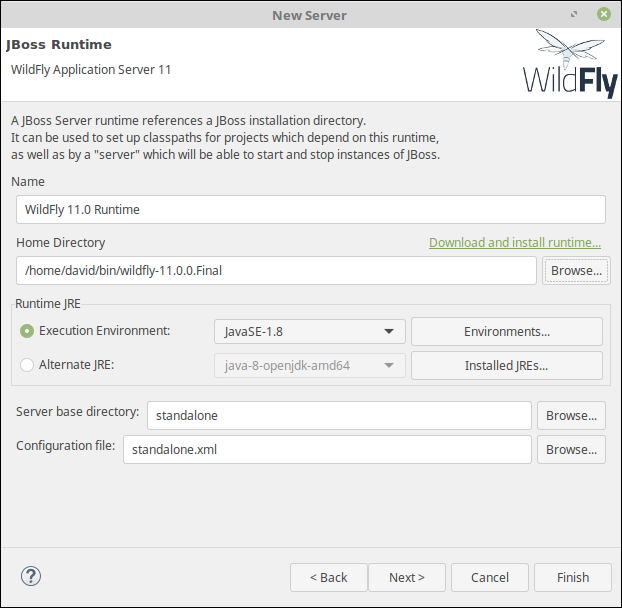Go to previous page with Back button

pyautogui.click(x=328, y=577)
